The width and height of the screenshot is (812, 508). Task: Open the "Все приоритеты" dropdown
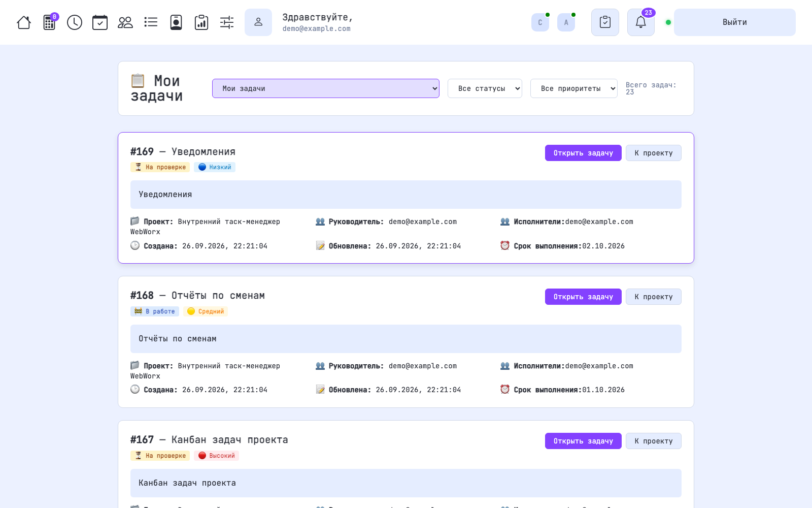pyautogui.click(x=574, y=88)
